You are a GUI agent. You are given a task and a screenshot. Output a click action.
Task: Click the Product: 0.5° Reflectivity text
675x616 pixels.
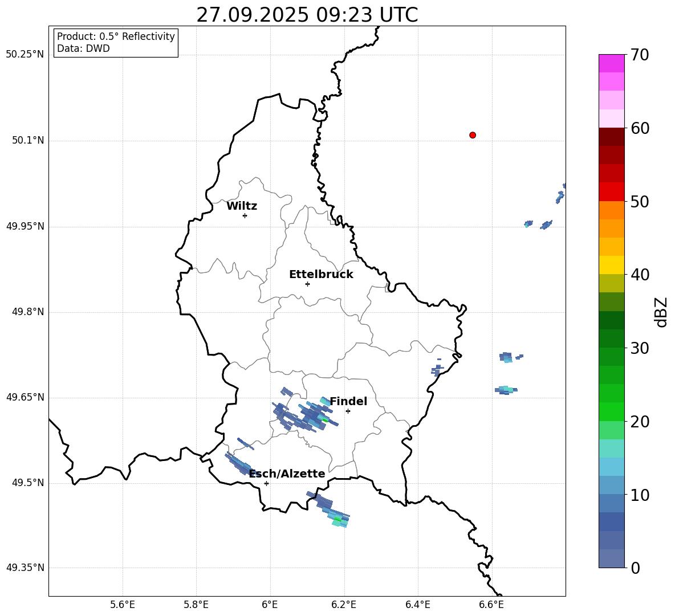116,36
